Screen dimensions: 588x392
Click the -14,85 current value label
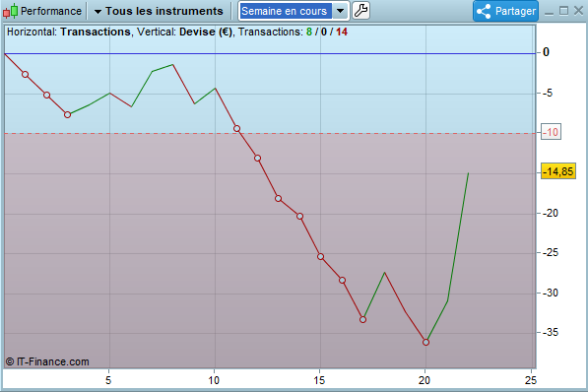(x=558, y=171)
